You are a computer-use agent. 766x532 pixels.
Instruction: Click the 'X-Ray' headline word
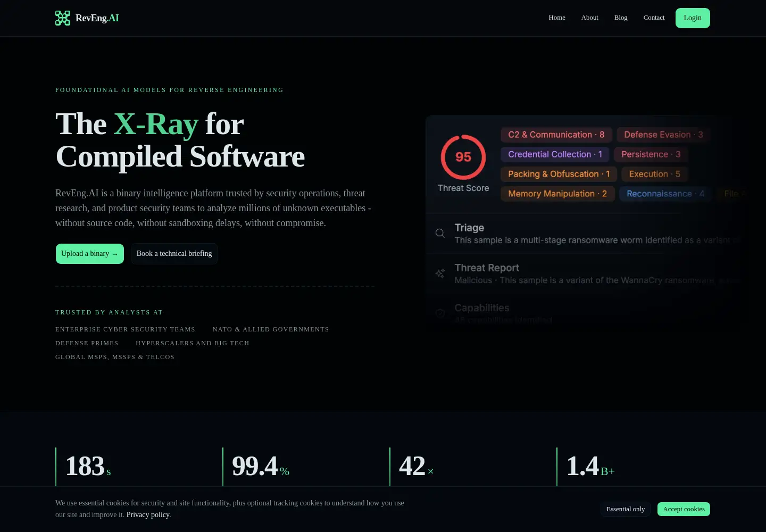click(156, 124)
